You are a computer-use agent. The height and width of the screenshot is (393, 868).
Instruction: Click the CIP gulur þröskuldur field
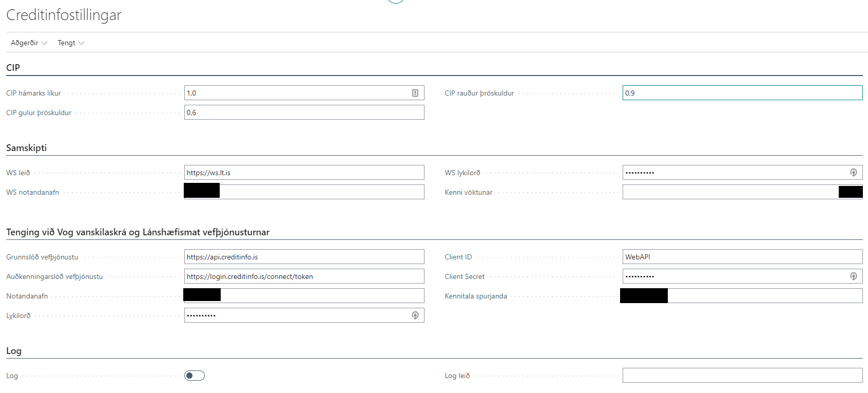304,113
